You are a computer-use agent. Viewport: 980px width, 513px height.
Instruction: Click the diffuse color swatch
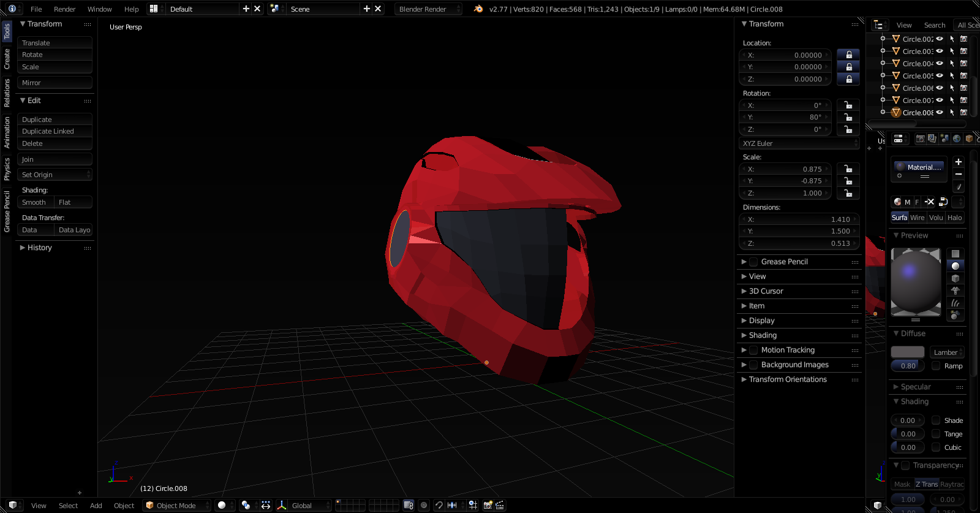click(908, 352)
